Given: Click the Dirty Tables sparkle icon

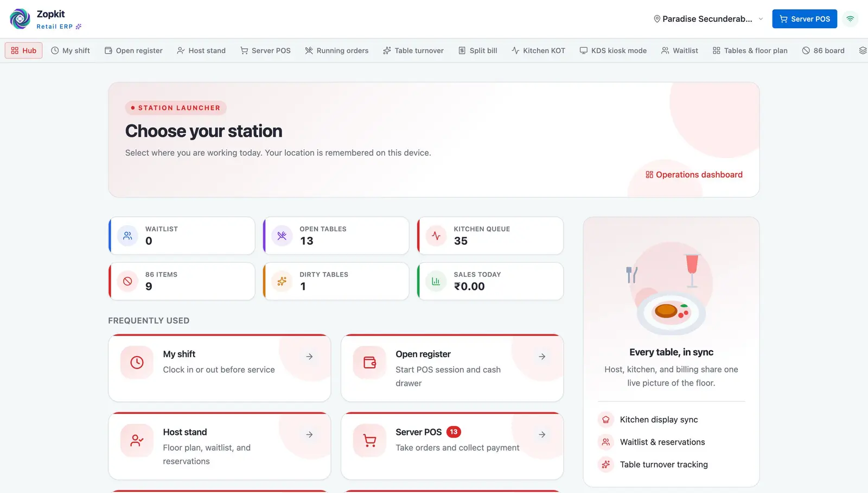Looking at the screenshot, I should [x=282, y=281].
